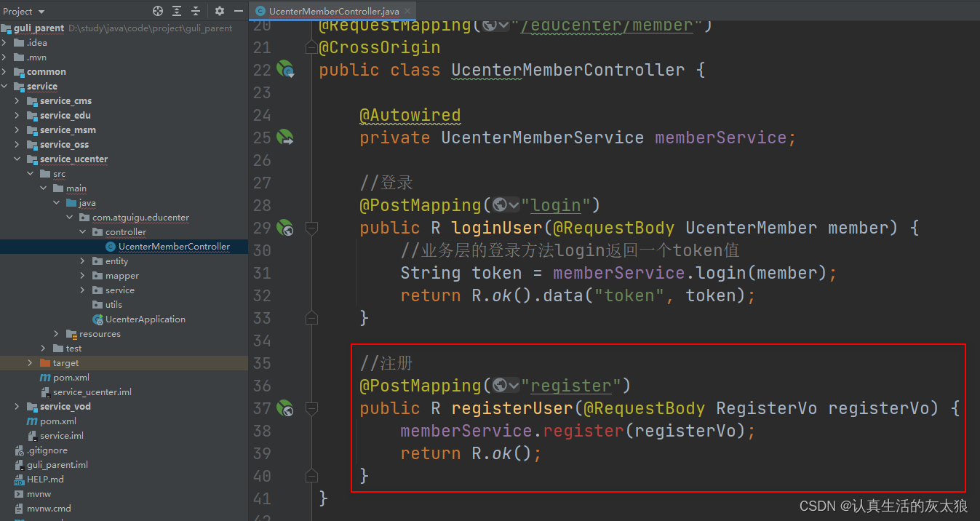Image resolution: width=980 pixels, height=521 pixels.
Task: Select the guli_parent root project node
Action: (x=39, y=28)
